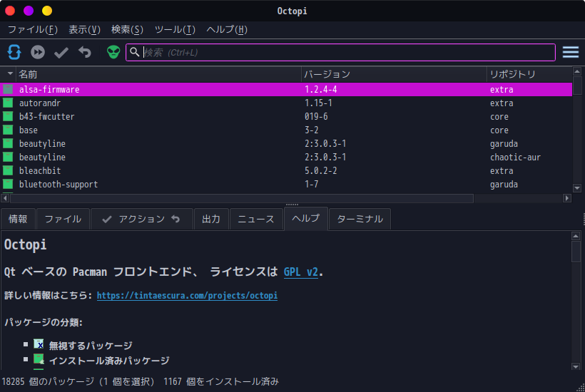
Task: Click the garuda beautyline package icon
Action: point(8,143)
